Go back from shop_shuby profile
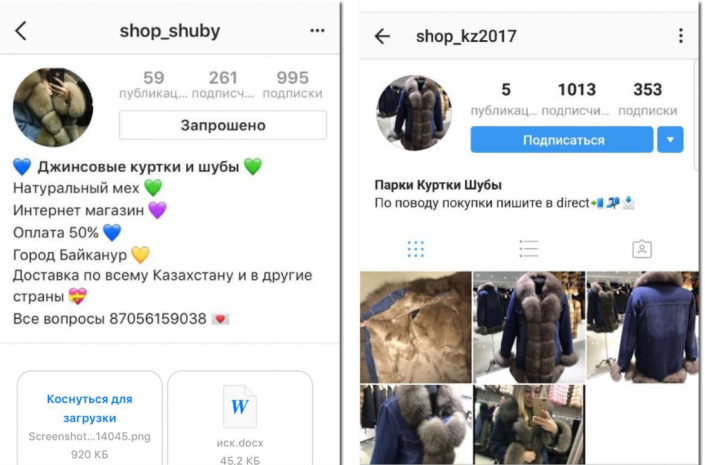Viewport: 705px width, 465px height. (21, 31)
